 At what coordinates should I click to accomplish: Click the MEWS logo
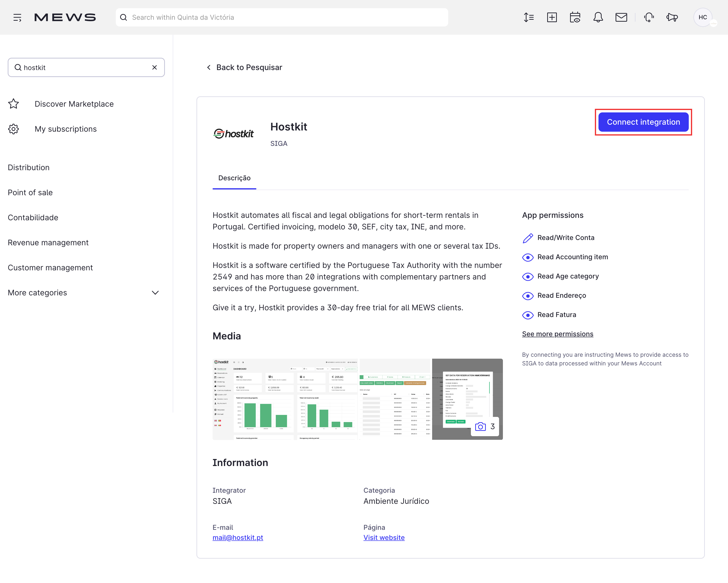tap(65, 18)
